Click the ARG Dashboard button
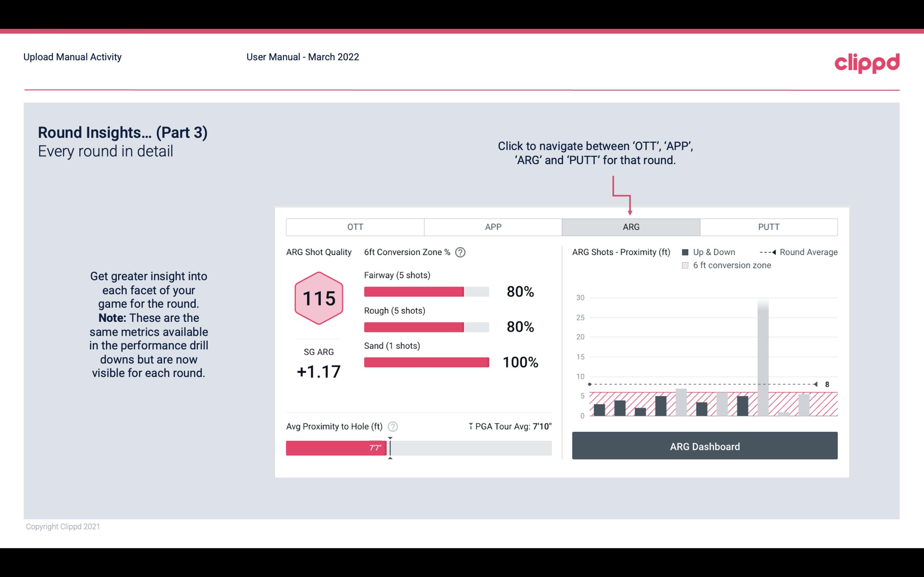Viewport: 924px width, 577px height. coord(705,446)
